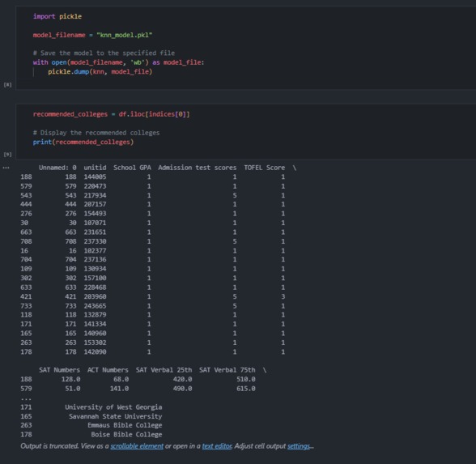Click unitid value 141334
The height and width of the screenshot is (464, 476).
[x=95, y=324]
